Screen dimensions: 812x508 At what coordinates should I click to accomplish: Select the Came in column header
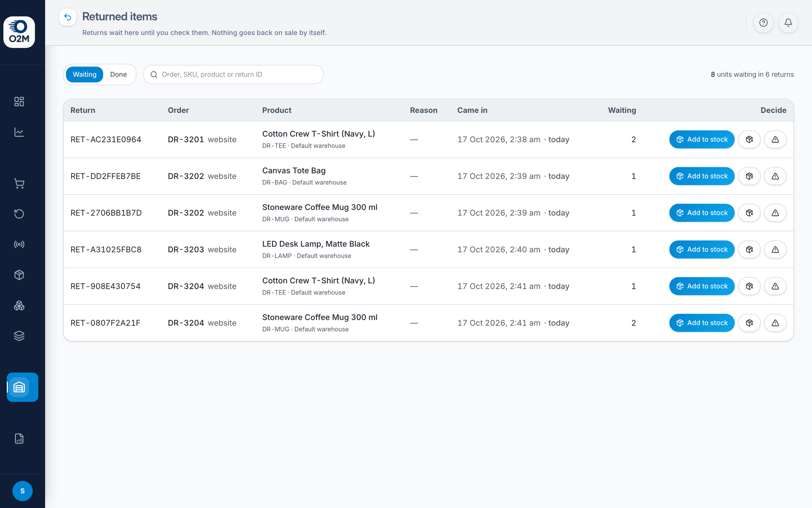click(x=472, y=110)
